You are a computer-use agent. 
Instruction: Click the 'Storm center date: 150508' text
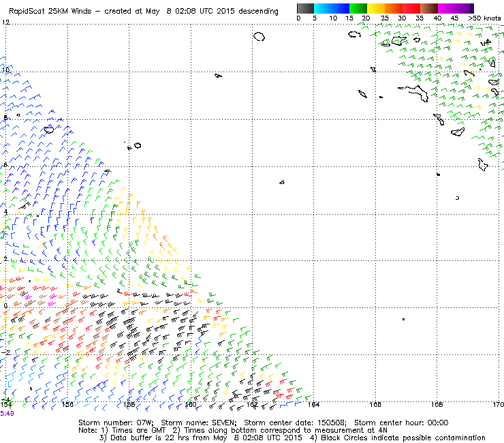coord(295,423)
